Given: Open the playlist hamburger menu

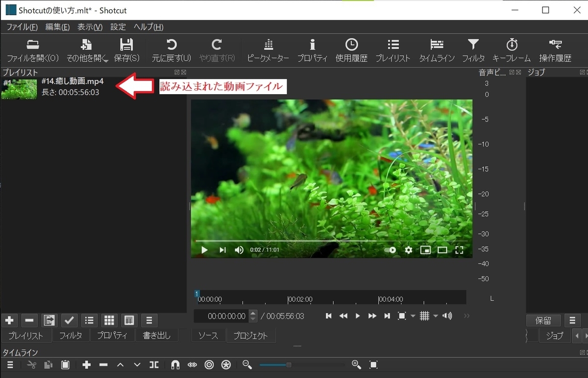Looking at the screenshot, I should click(x=149, y=321).
